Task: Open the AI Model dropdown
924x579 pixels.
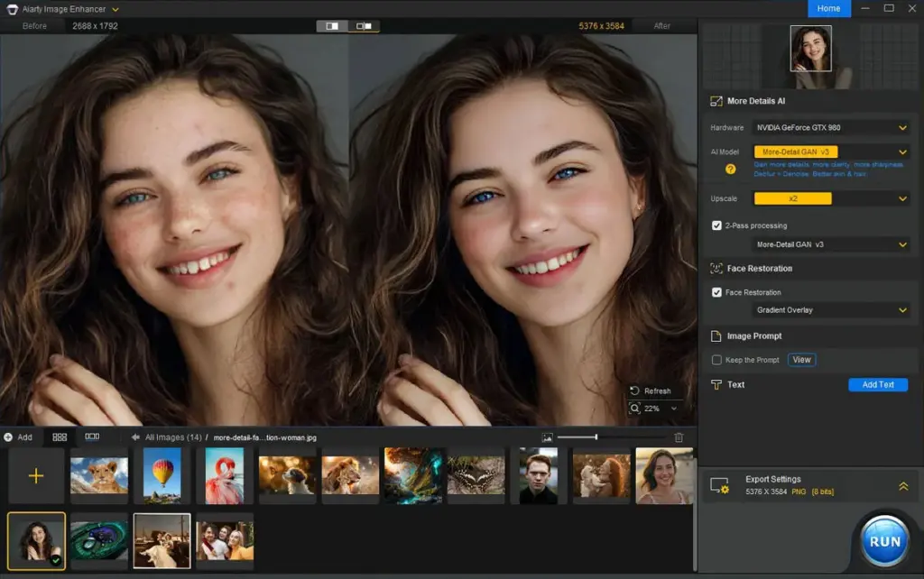Action: 831,152
